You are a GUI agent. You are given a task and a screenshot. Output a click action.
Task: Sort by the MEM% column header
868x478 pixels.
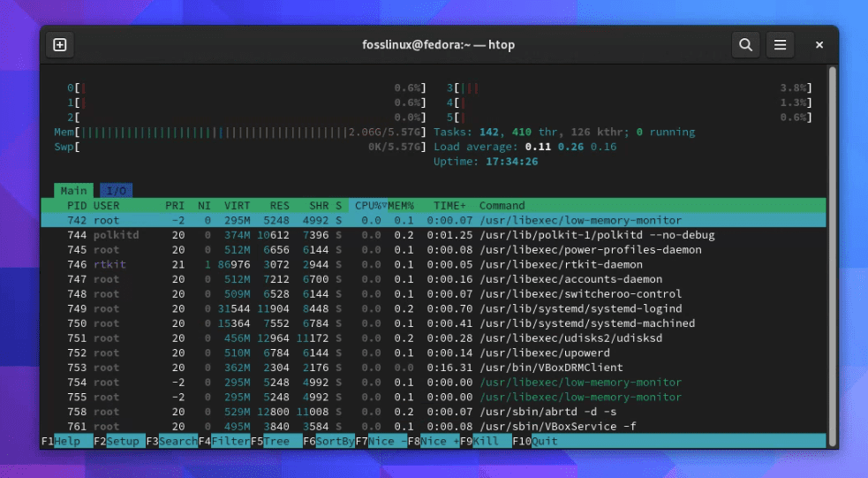pos(401,206)
